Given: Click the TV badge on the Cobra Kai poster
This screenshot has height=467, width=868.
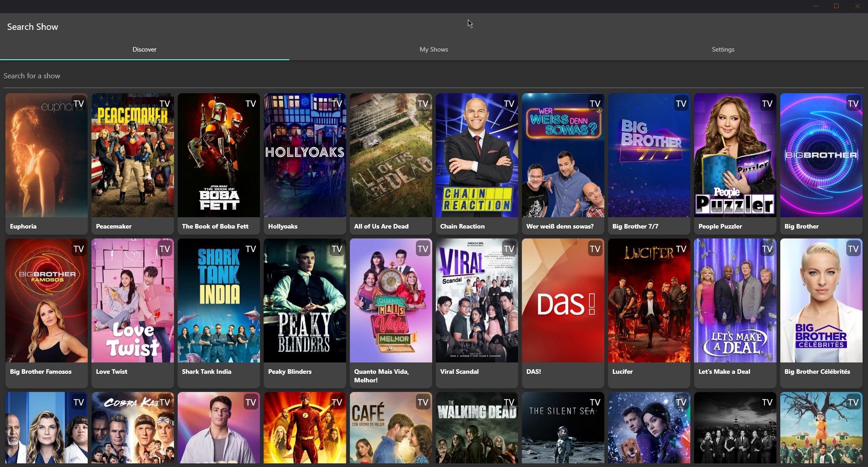Looking at the screenshot, I should pos(165,402).
